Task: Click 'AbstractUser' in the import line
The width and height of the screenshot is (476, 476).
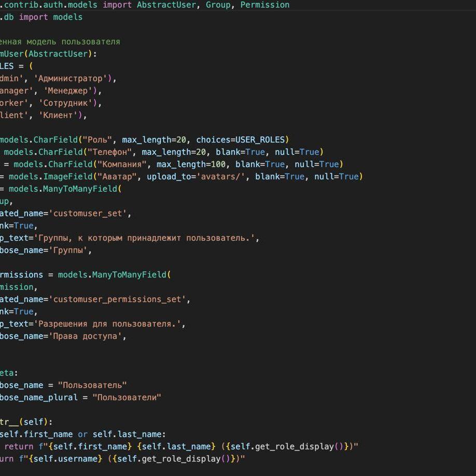Action: 166,5
